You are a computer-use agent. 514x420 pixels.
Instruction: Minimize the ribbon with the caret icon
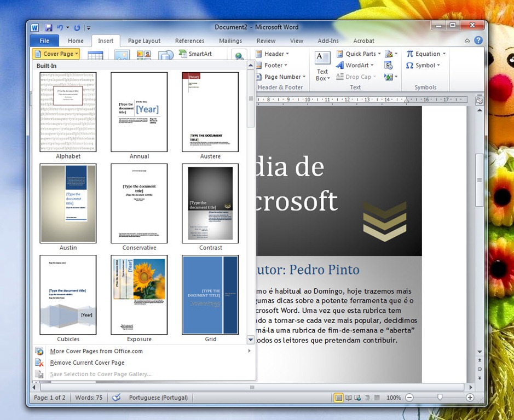tap(467, 40)
